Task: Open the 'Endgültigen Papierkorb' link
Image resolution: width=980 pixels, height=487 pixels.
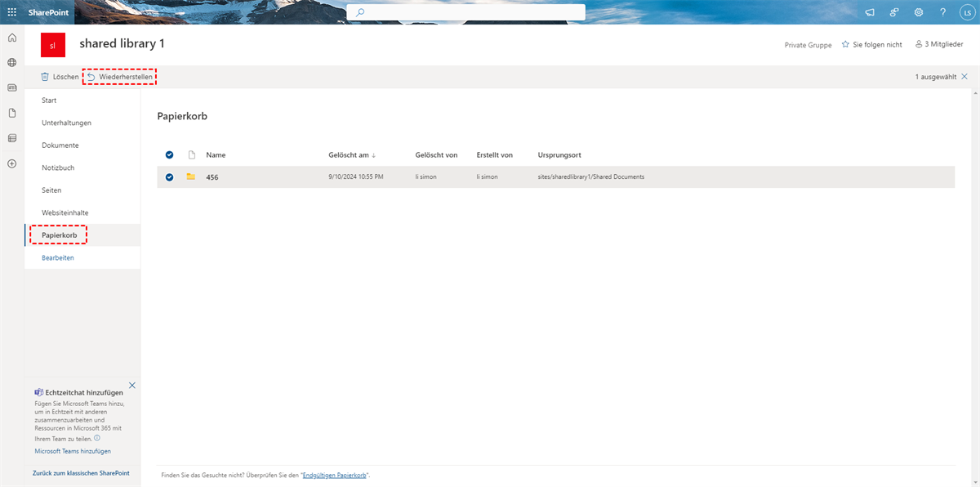Action: (335, 475)
